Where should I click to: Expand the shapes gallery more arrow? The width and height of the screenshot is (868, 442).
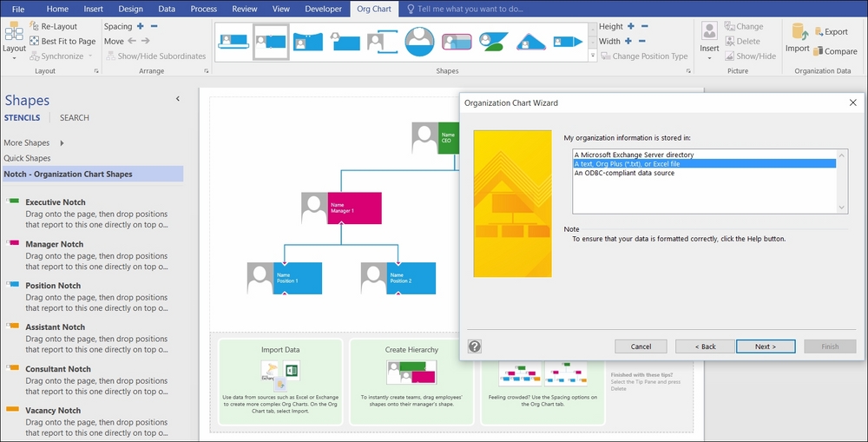tap(593, 56)
